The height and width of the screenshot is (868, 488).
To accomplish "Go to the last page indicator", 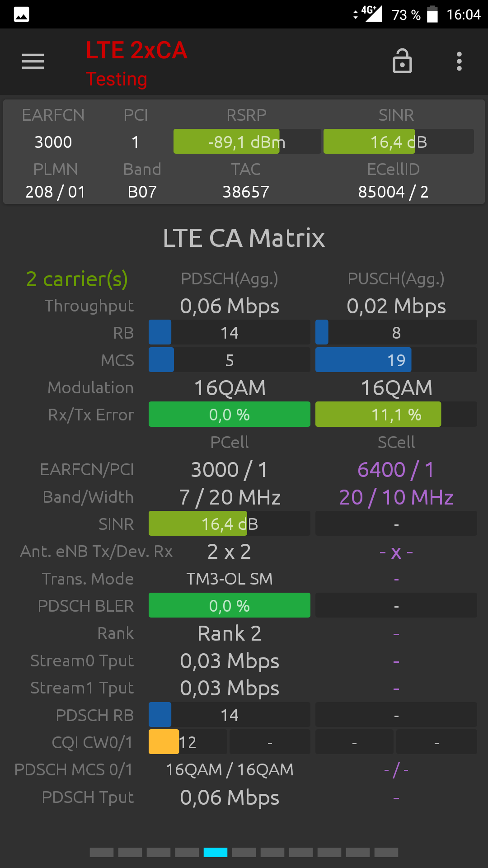I will 386,852.
